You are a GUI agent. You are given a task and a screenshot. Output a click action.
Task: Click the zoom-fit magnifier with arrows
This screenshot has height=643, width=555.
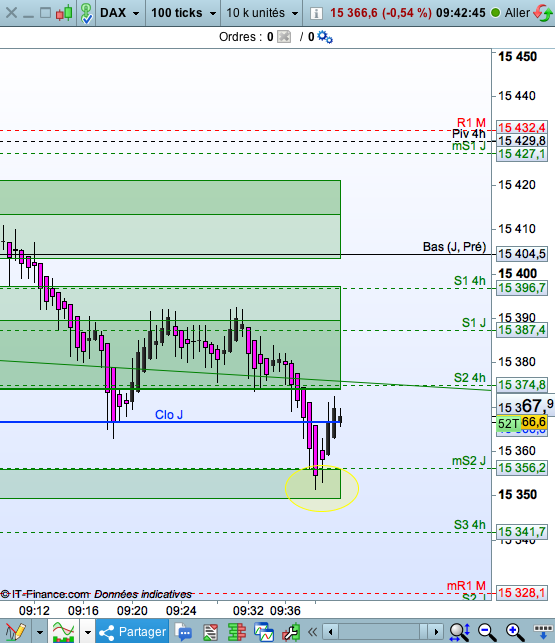click(459, 632)
